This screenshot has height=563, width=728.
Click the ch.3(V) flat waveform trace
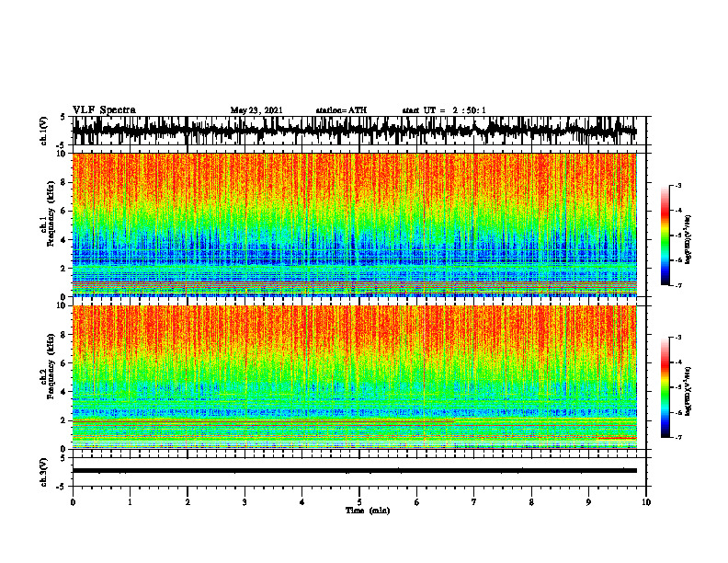point(355,471)
